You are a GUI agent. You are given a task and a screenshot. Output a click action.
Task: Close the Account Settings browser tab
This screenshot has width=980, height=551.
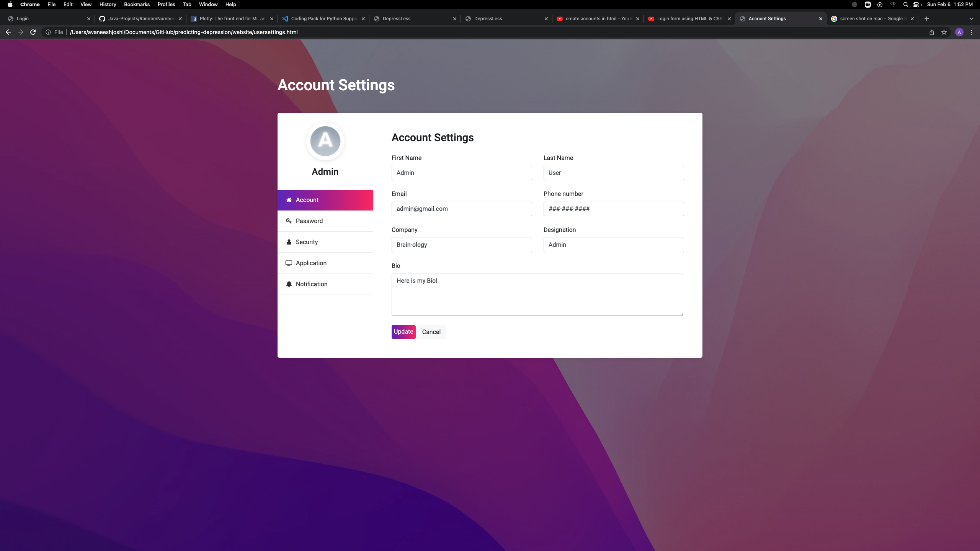820,18
